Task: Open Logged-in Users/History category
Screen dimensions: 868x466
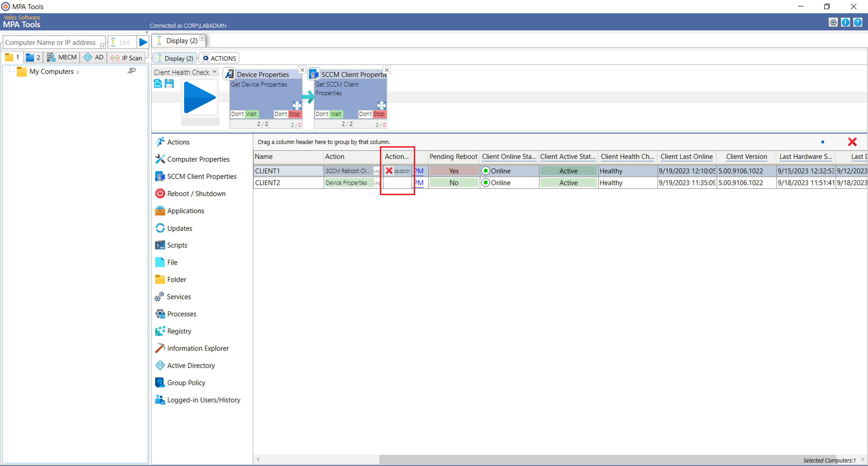Action: [198, 400]
